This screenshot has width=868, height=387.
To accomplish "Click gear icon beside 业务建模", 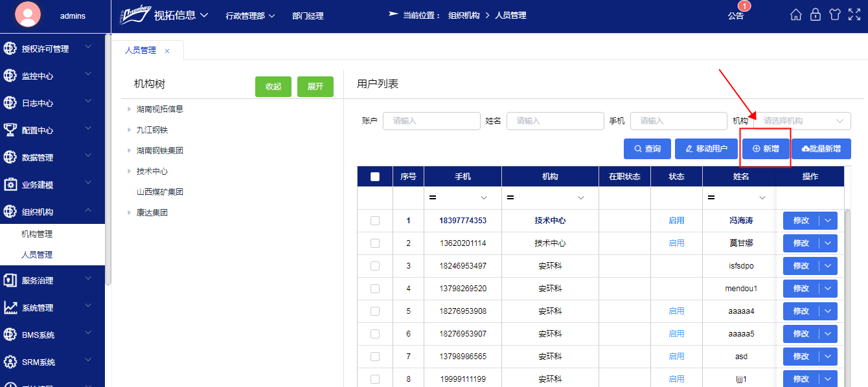I will pos(10,184).
